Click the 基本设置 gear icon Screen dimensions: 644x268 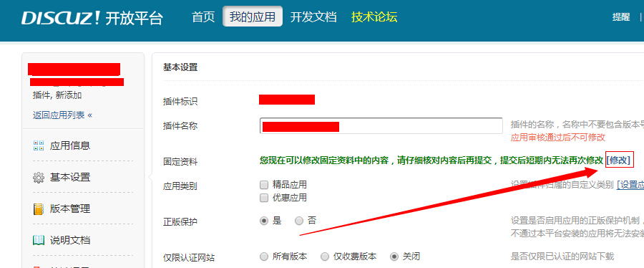pos(38,178)
